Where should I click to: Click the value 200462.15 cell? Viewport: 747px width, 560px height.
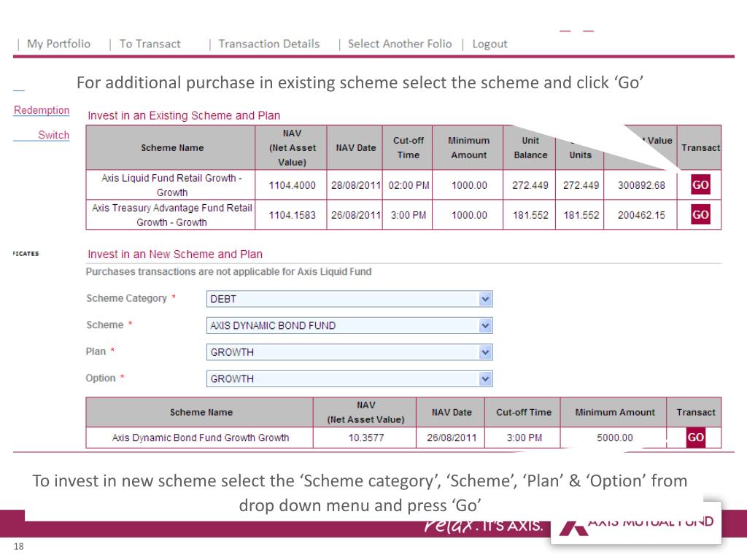[x=641, y=215]
